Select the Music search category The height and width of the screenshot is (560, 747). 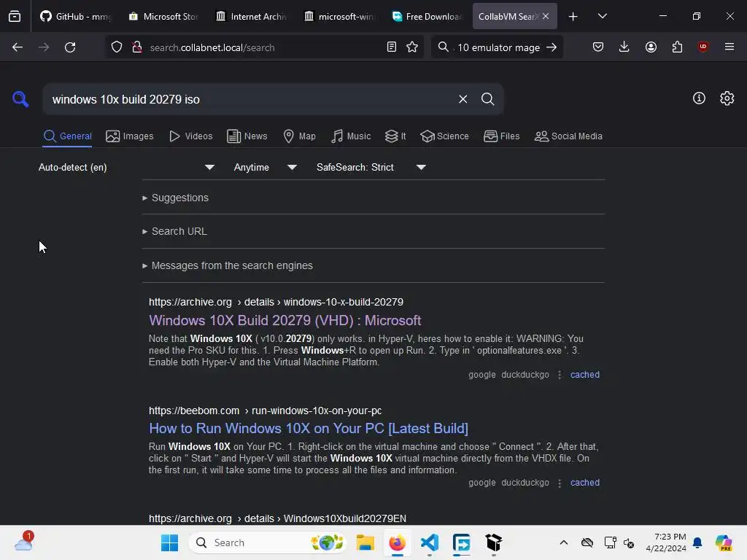(351, 136)
